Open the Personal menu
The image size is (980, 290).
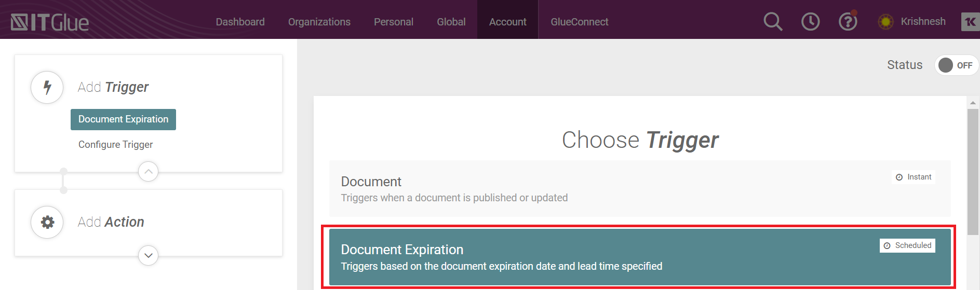tap(394, 22)
